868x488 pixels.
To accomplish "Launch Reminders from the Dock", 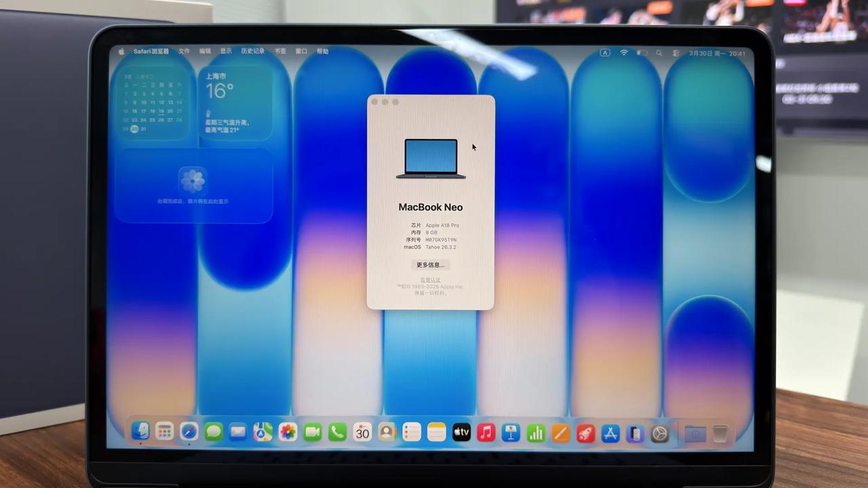I will (x=412, y=432).
